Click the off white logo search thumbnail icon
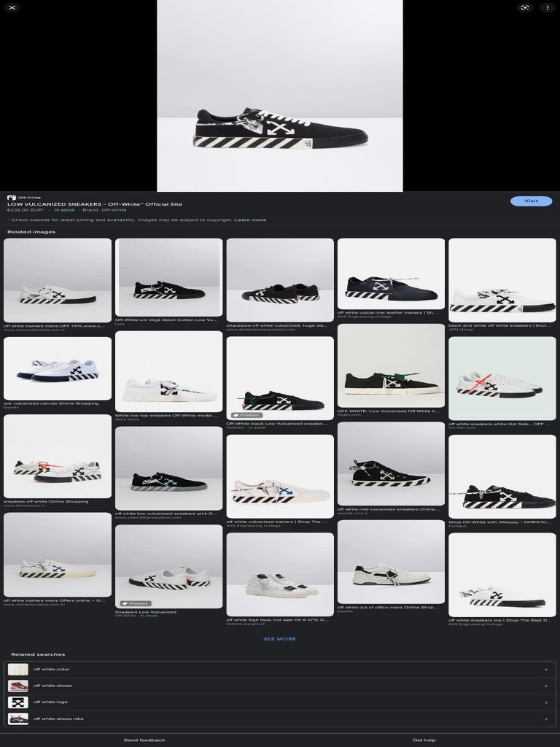This screenshot has width=560, height=747. click(18, 703)
